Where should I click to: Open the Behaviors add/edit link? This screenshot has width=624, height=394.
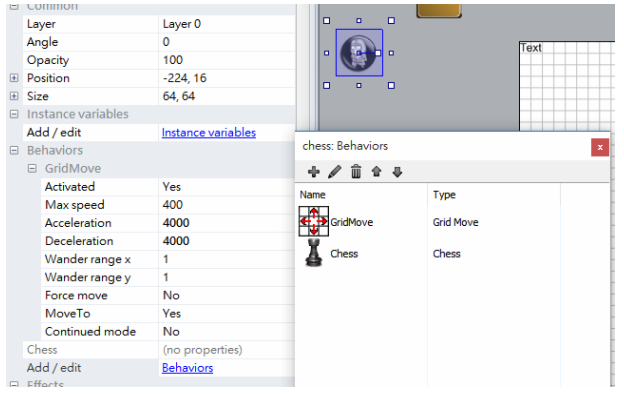coord(187,368)
